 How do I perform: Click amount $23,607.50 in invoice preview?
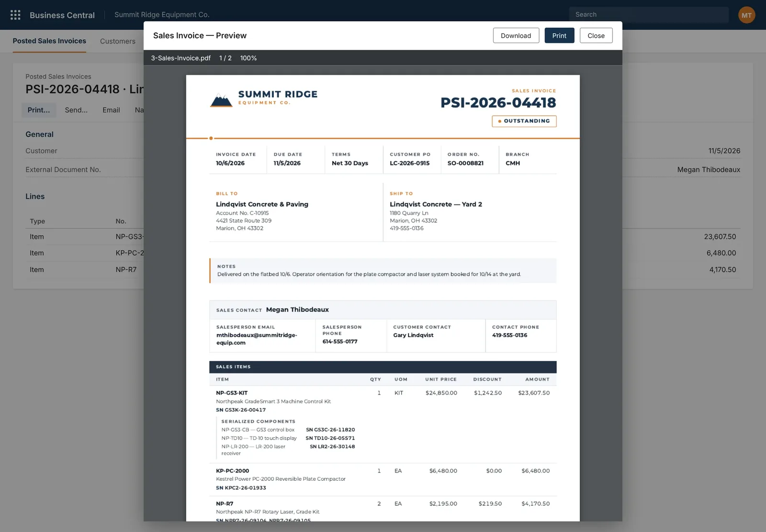[x=534, y=393]
